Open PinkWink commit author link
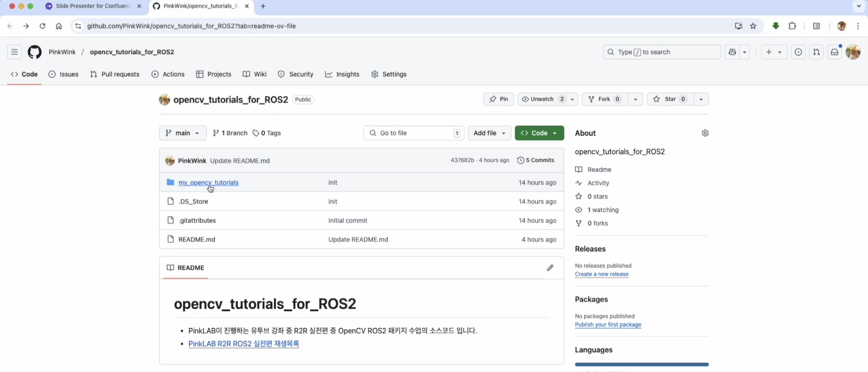The height and width of the screenshot is (372, 868). click(x=192, y=161)
